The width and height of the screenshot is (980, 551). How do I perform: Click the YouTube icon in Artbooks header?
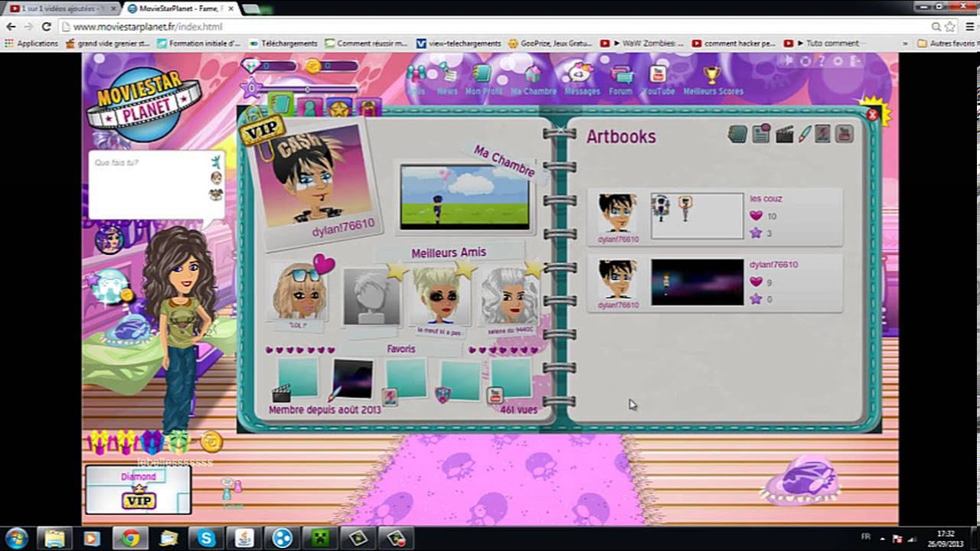pos(844,135)
